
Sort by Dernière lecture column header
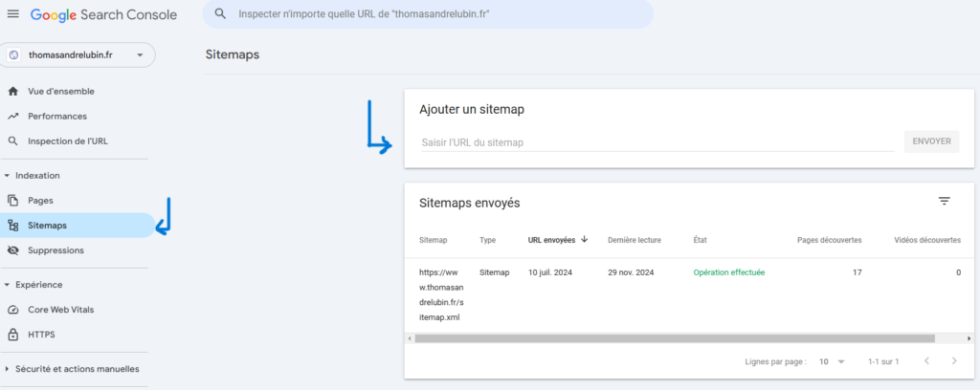(x=635, y=240)
